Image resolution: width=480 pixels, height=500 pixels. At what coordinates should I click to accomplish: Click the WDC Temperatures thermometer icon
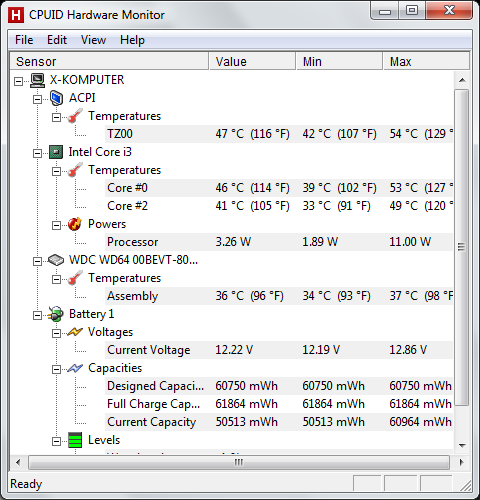(x=75, y=278)
